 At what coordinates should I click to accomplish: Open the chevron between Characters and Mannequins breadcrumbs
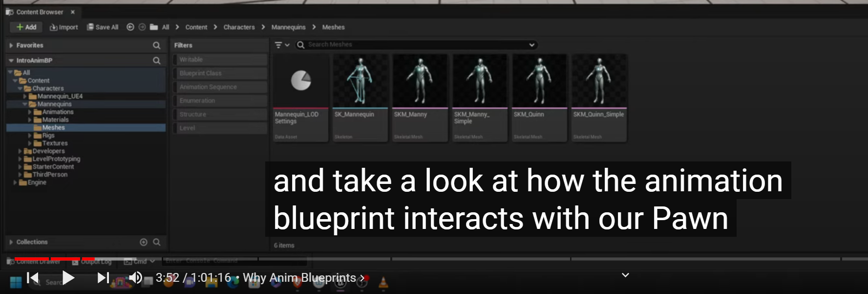[x=263, y=27]
